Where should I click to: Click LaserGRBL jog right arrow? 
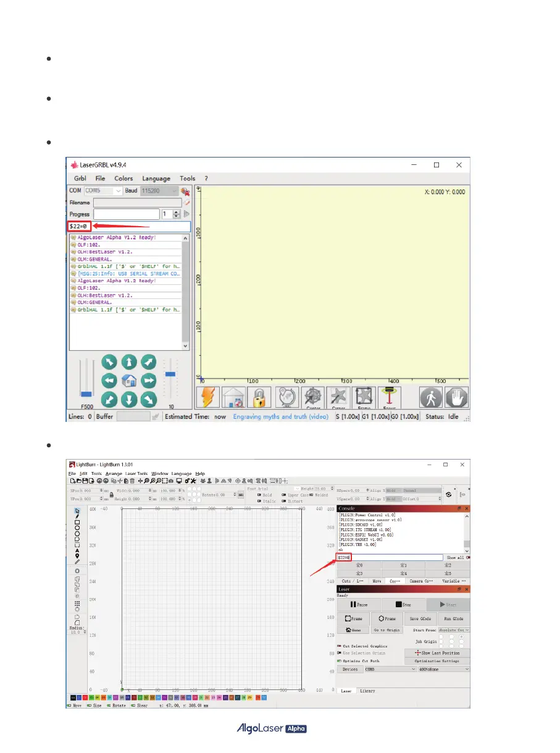148,381
